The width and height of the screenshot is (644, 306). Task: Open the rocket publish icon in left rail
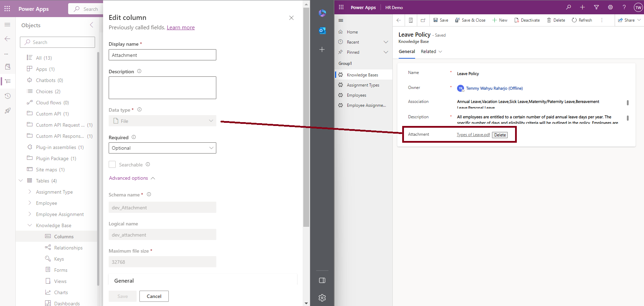(x=8, y=111)
